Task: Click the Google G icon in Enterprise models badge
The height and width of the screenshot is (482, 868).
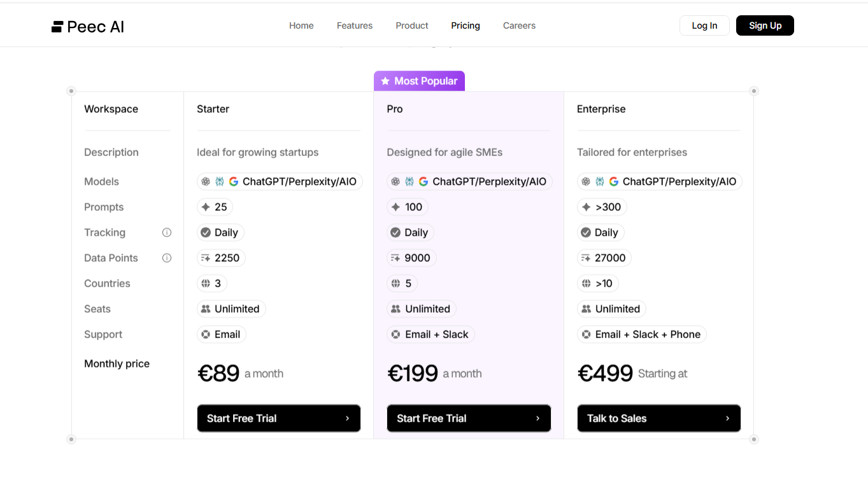Action: click(x=613, y=181)
